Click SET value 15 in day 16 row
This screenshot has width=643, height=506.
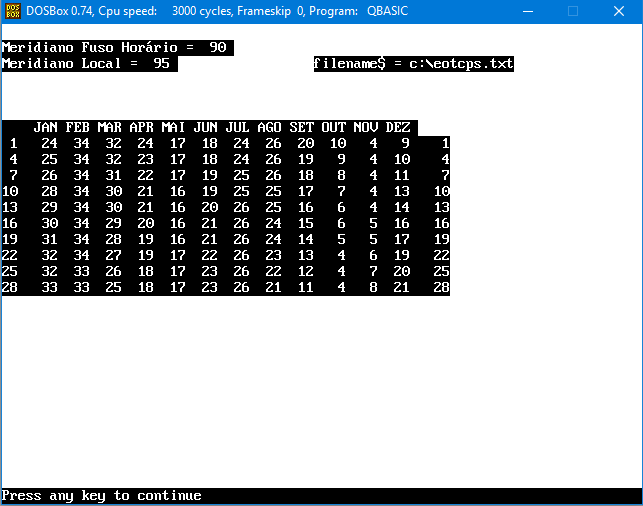(x=306, y=223)
